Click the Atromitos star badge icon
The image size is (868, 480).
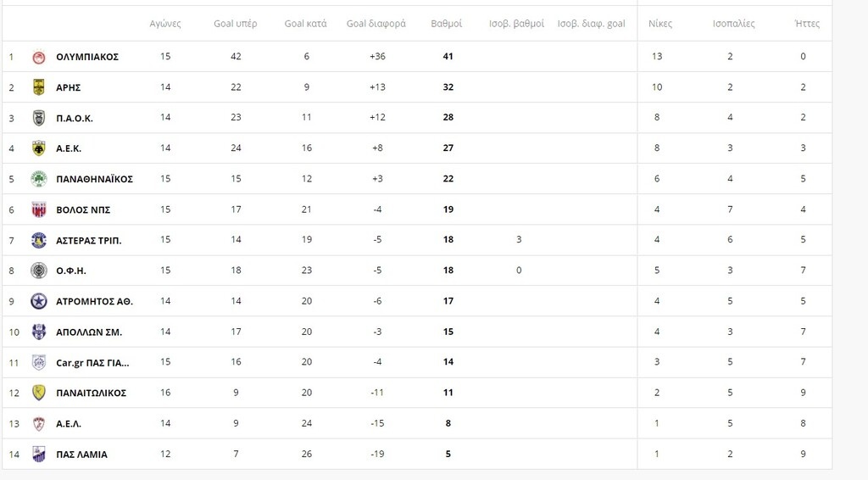pyautogui.click(x=39, y=301)
